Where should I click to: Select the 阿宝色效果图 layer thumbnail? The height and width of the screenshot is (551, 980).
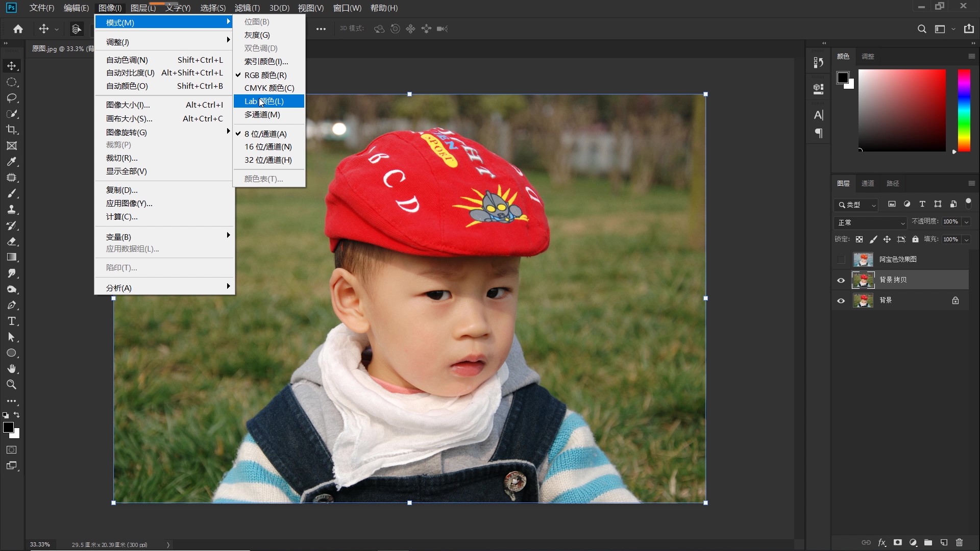coord(863,260)
